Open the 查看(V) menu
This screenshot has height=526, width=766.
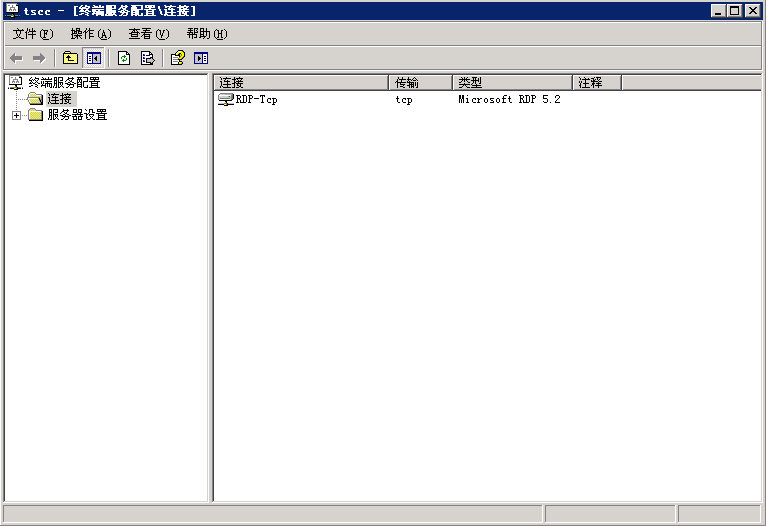(149, 34)
